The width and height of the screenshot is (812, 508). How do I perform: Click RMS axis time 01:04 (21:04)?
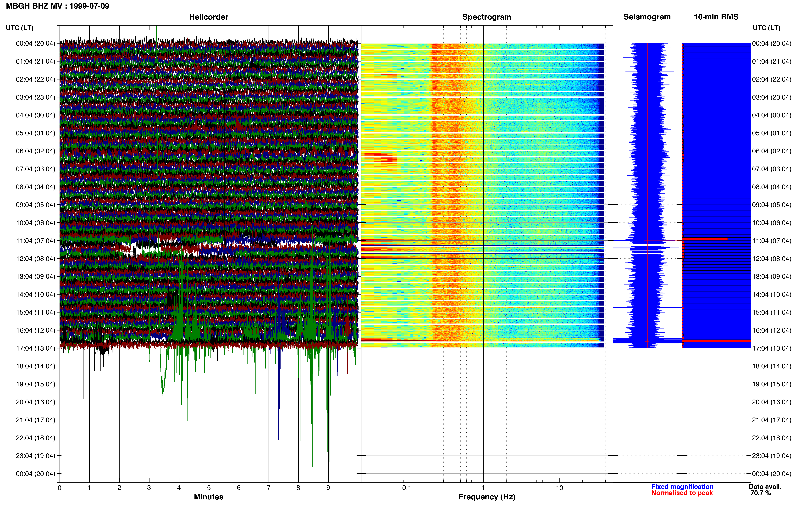[772, 61]
